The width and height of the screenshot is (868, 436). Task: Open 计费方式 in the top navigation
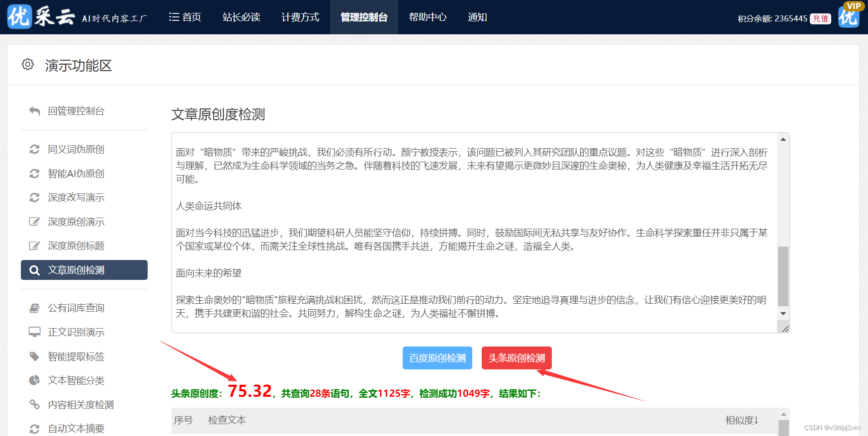[x=300, y=17]
